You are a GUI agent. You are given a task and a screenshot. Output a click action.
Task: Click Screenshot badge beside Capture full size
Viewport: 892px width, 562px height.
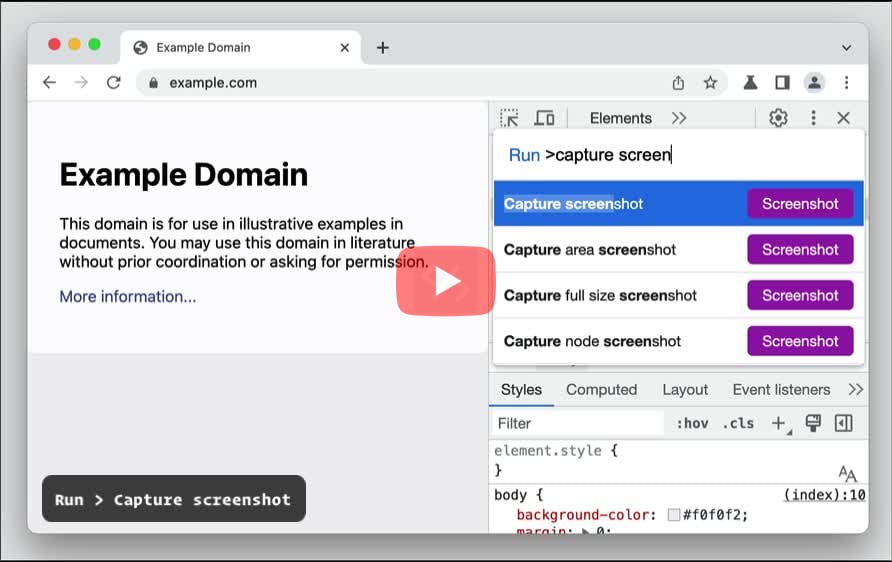[800, 295]
